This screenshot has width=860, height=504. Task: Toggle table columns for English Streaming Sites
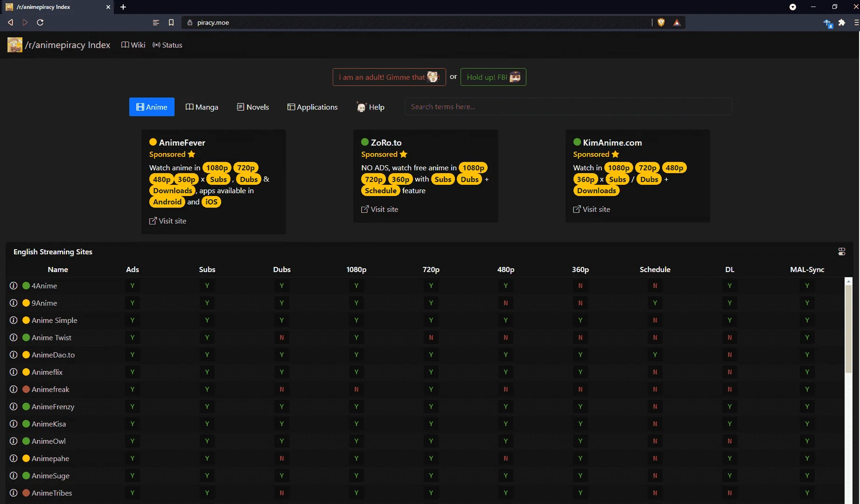tap(842, 252)
